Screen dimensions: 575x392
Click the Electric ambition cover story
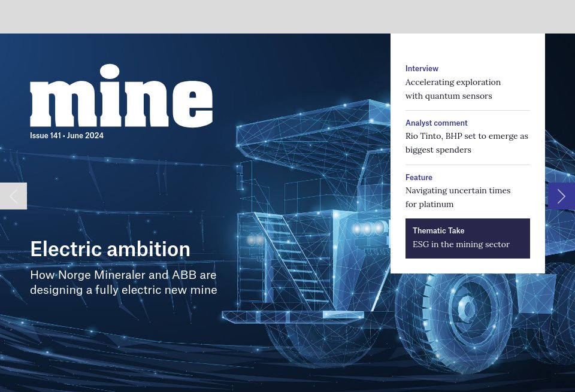[x=110, y=248]
